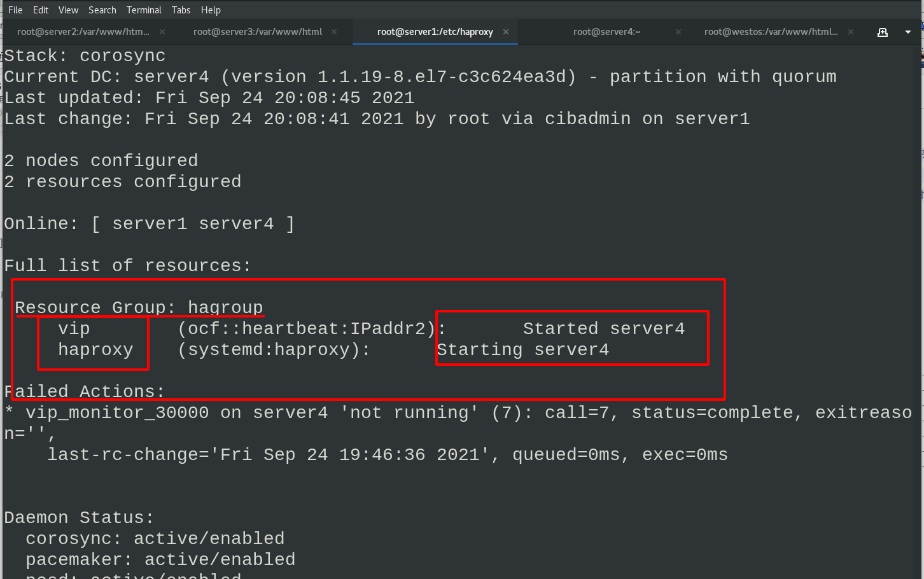Expand the tab list dropdown arrow
The image size is (924, 579).
(x=908, y=32)
